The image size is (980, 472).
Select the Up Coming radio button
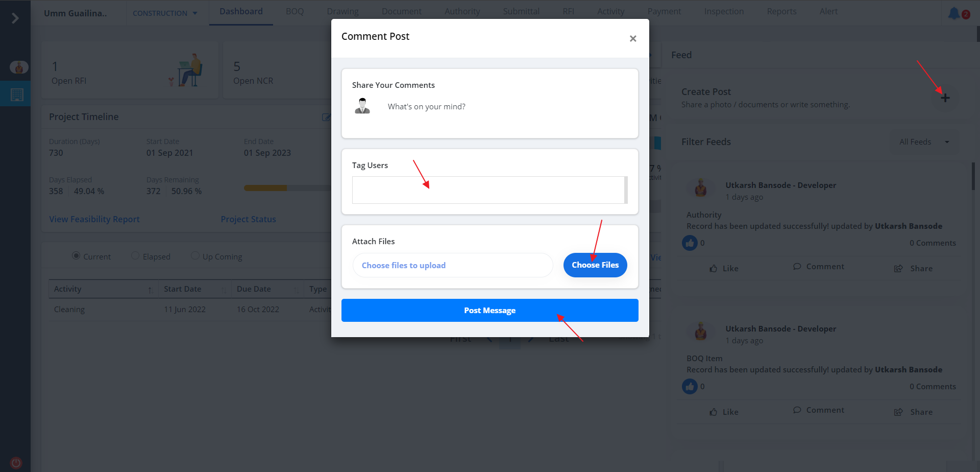click(195, 255)
